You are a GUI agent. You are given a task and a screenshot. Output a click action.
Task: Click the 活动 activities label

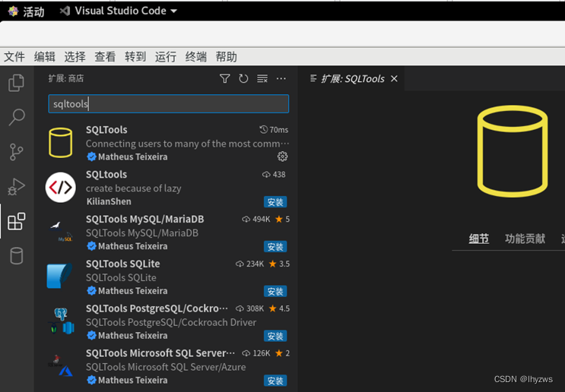pos(34,11)
